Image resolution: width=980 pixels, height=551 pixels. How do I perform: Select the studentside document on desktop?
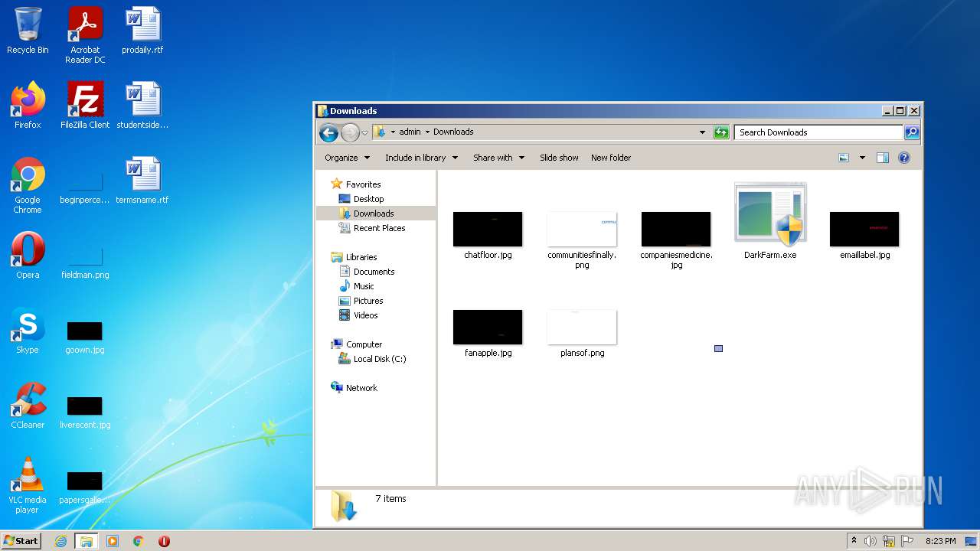(142, 106)
